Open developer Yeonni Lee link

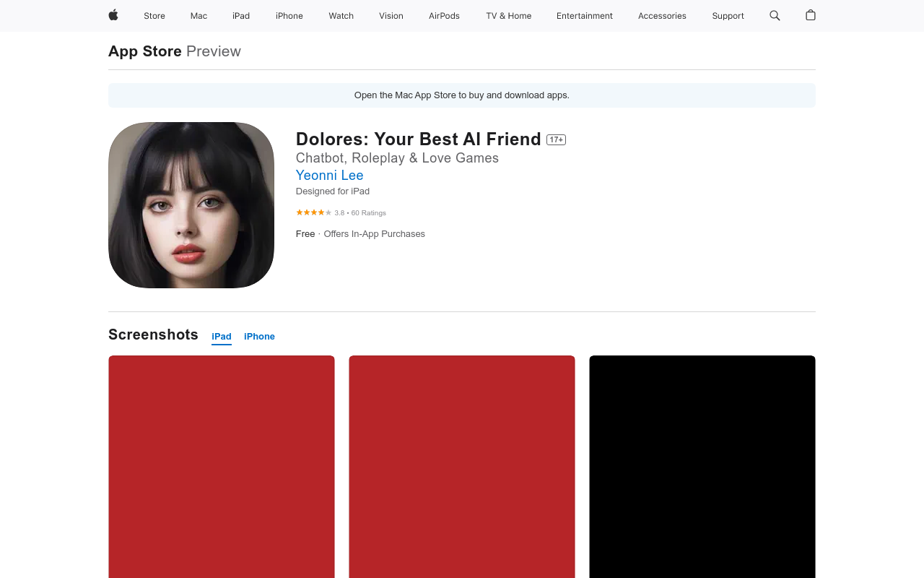[330, 176]
